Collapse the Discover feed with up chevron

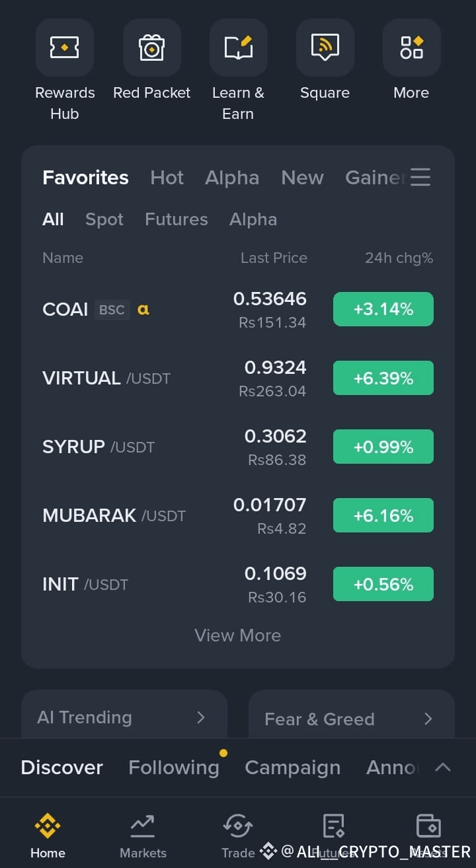coord(443,767)
